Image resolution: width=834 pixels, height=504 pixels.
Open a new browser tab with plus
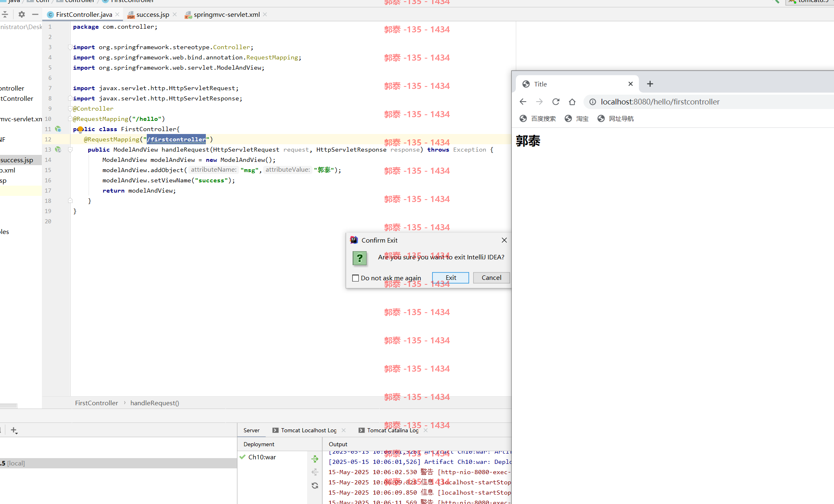tap(650, 84)
